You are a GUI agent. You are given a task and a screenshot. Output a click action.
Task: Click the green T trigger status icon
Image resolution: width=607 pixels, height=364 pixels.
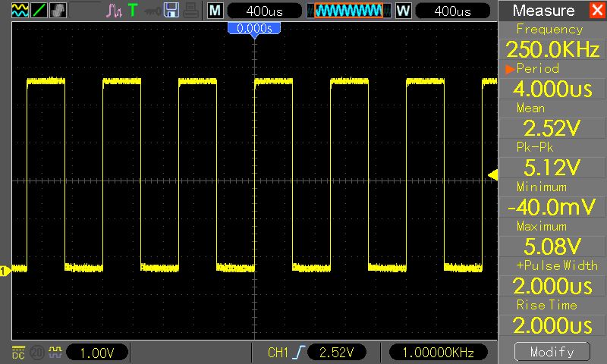[133, 11]
